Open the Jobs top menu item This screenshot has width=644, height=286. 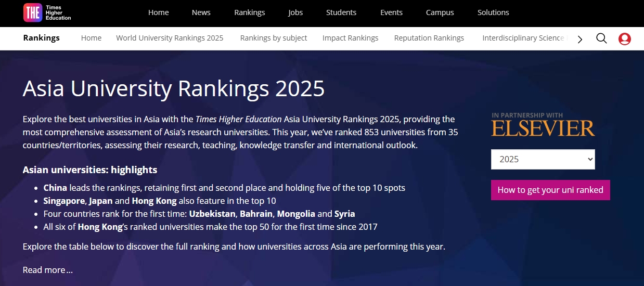[295, 12]
